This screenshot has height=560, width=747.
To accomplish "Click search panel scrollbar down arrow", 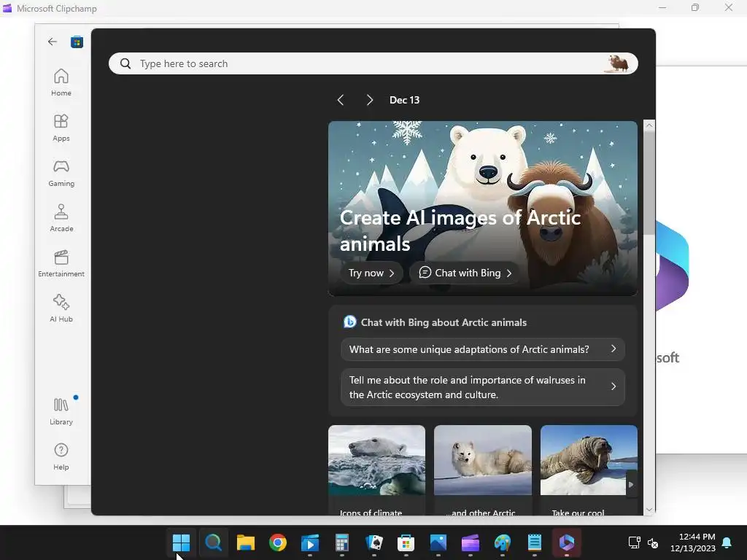I will pos(649,510).
